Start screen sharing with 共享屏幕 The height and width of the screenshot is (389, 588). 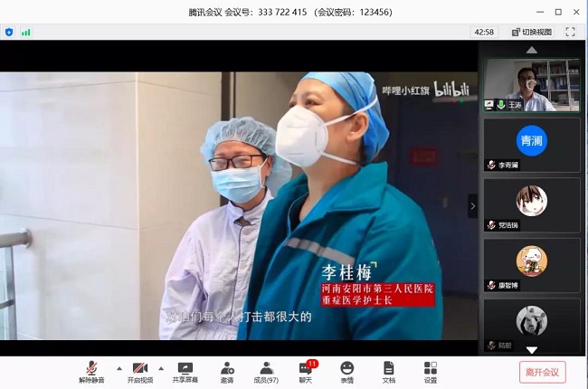pyautogui.click(x=185, y=371)
